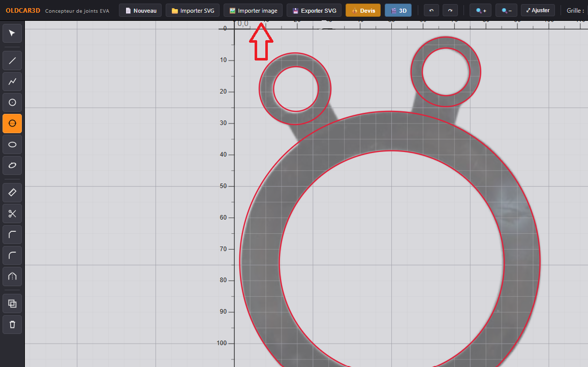Click the redo arrow button
The image size is (588, 367).
tap(450, 11)
